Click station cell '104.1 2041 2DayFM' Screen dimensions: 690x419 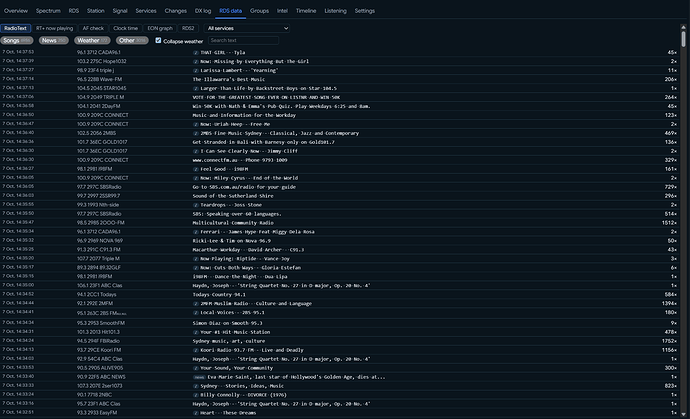tap(99, 107)
